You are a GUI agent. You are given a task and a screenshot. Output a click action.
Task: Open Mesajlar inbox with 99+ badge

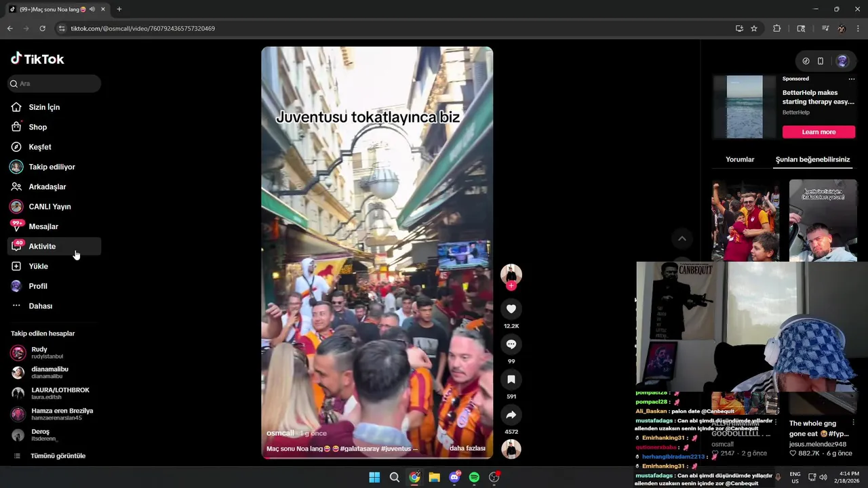(43, 226)
